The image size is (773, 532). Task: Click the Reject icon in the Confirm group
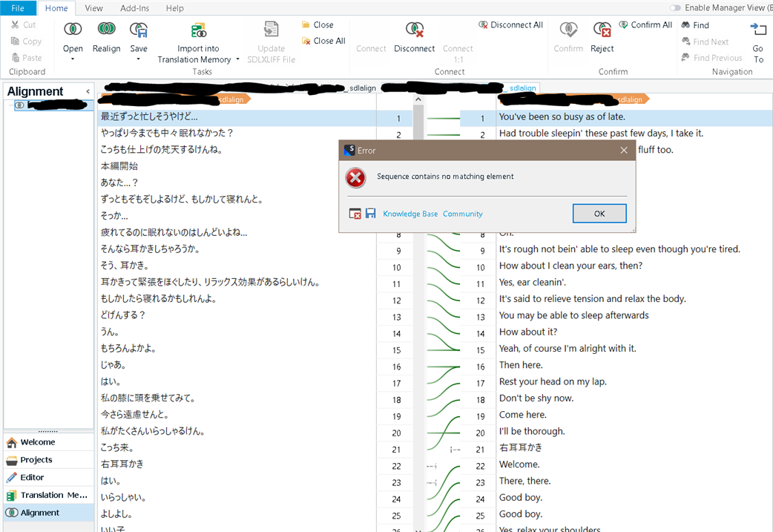[x=602, y=30]
